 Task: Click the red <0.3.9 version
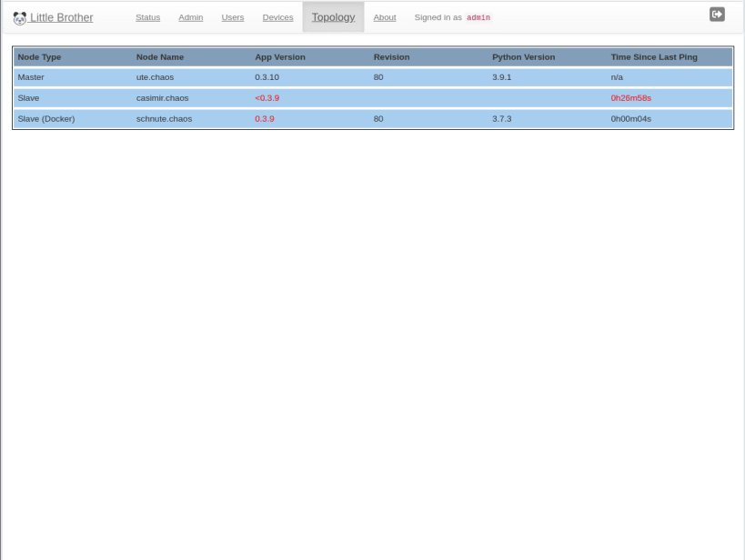coord(267,98)
